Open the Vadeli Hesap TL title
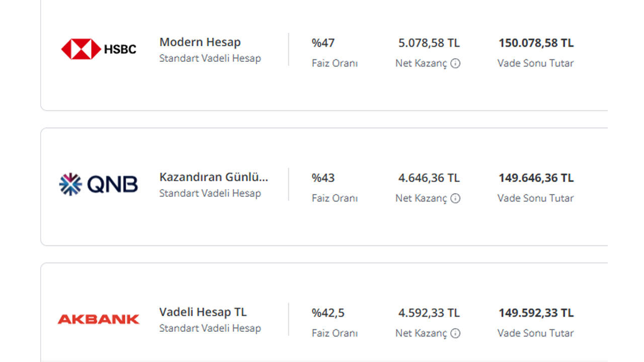The height and width of the screenshot is (362, 644). click(x=203, y=312)
